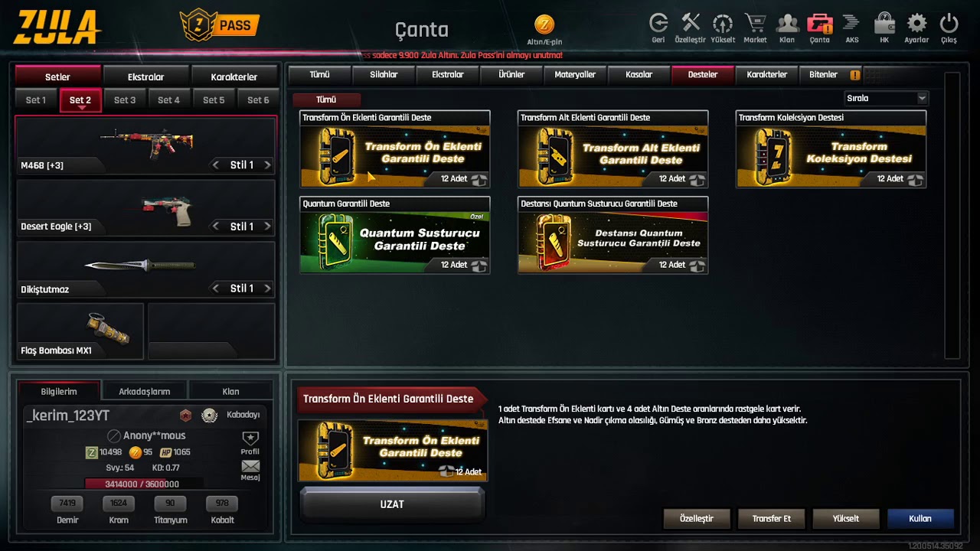980x551 pixels.
Task: Open the Altın/E-pin gold coin icon
Action: [544, 24]
